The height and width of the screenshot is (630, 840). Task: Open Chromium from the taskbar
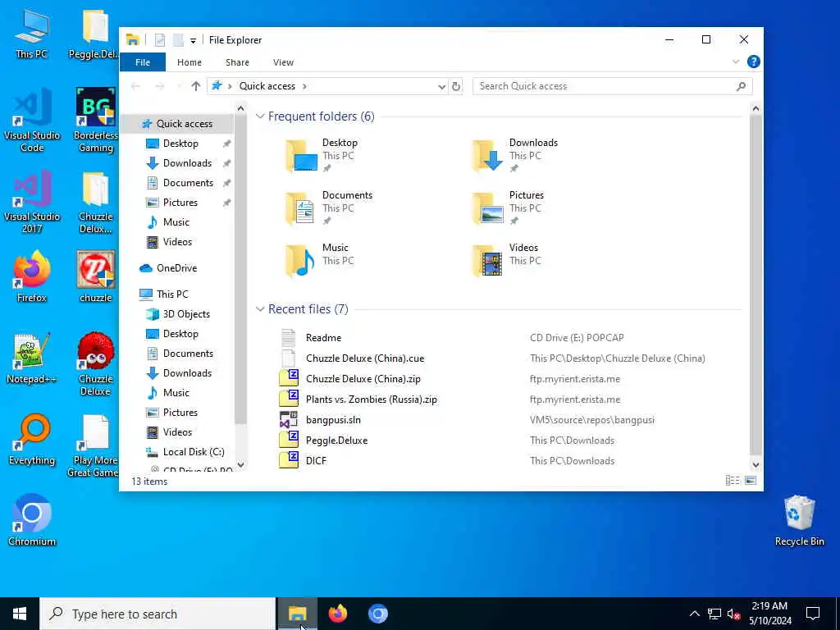click(x=377, y=614)
